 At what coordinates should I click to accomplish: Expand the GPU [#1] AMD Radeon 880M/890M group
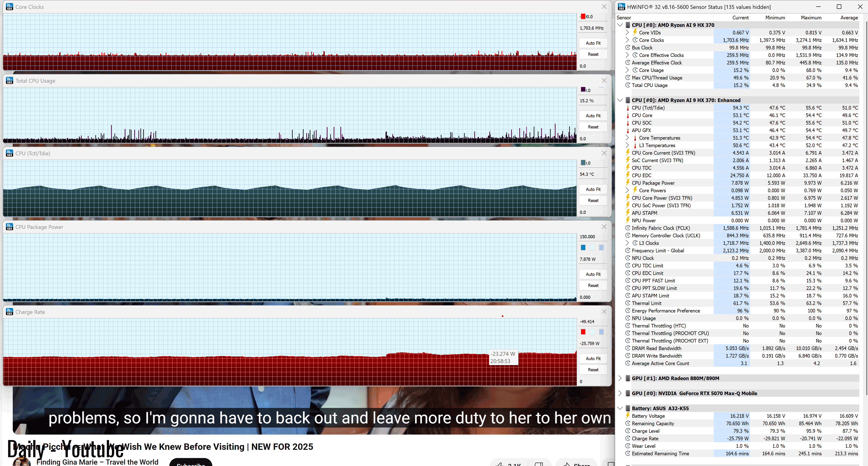[620, 378]
